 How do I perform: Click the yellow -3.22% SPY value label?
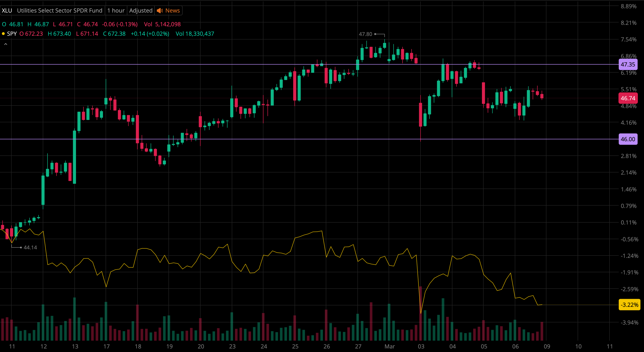629,305
